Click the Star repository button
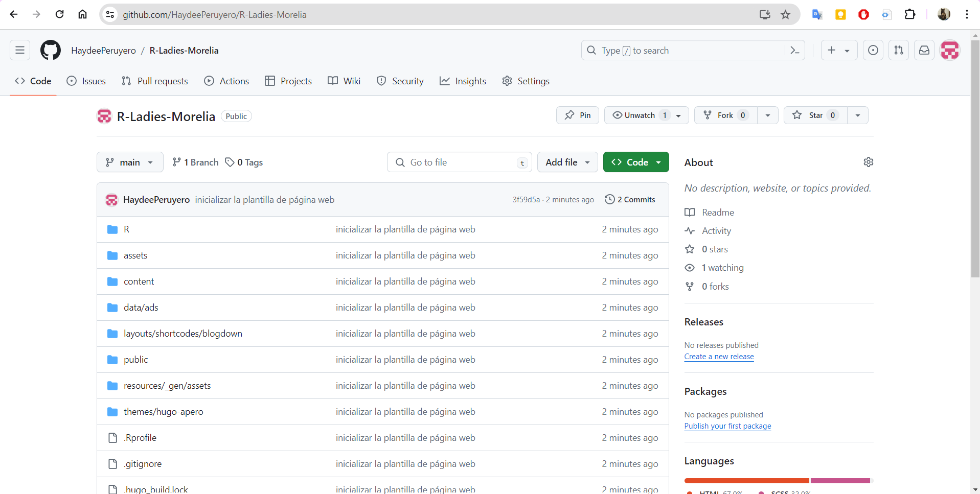 pyautogui.click(x=815, y=115)
